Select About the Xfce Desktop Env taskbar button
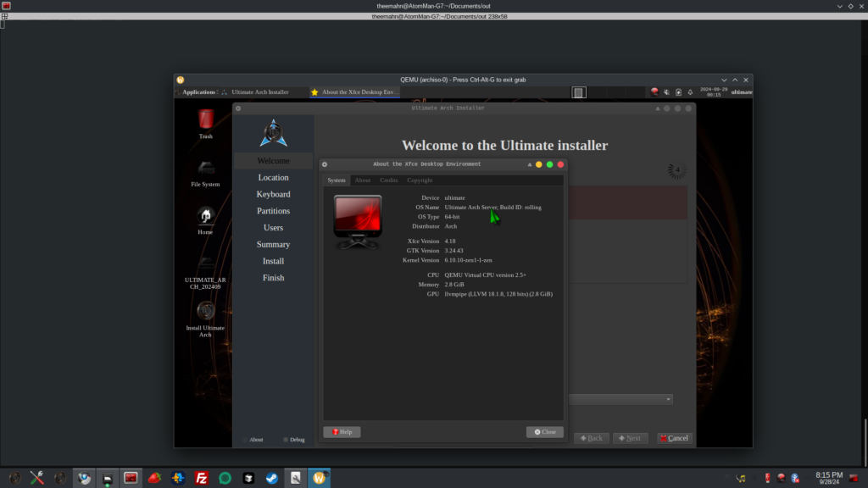Viewport: 868px width, 488px height. click(x=355, y=92)
